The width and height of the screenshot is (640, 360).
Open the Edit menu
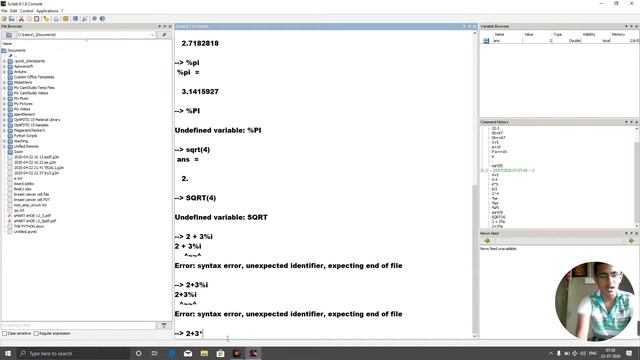point(13,11)
